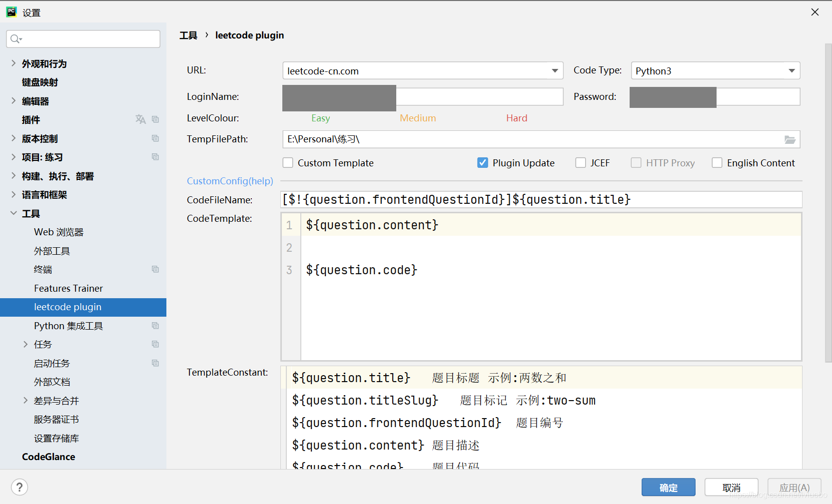Click the Password input field
Viewport: 832px width, 504px height.
715,97
